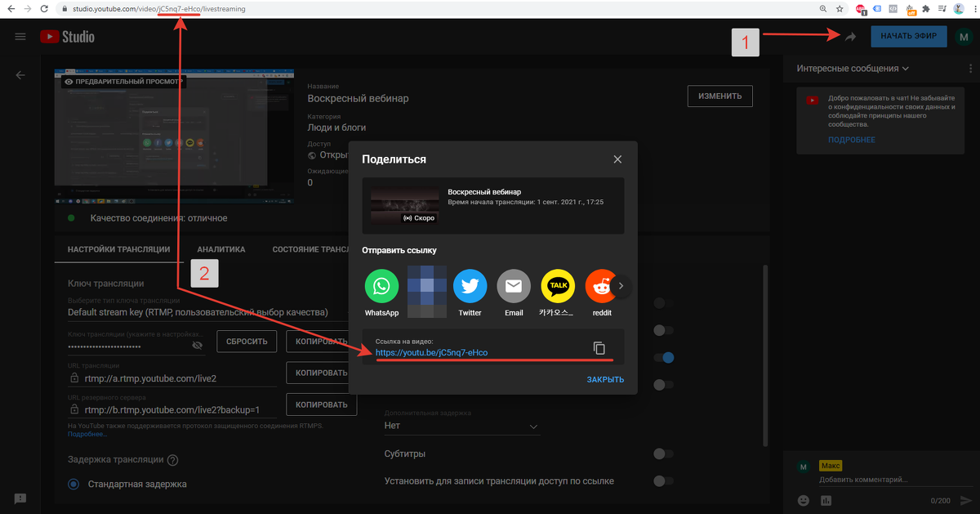Show the hidden stream key

pyautogui.click(x=197, y=346)
